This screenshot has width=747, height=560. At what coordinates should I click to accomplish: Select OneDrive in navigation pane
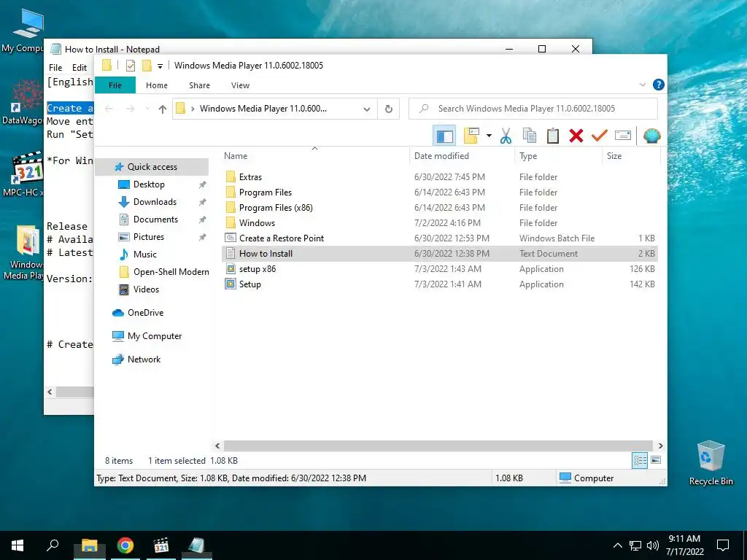coord(145,313)
